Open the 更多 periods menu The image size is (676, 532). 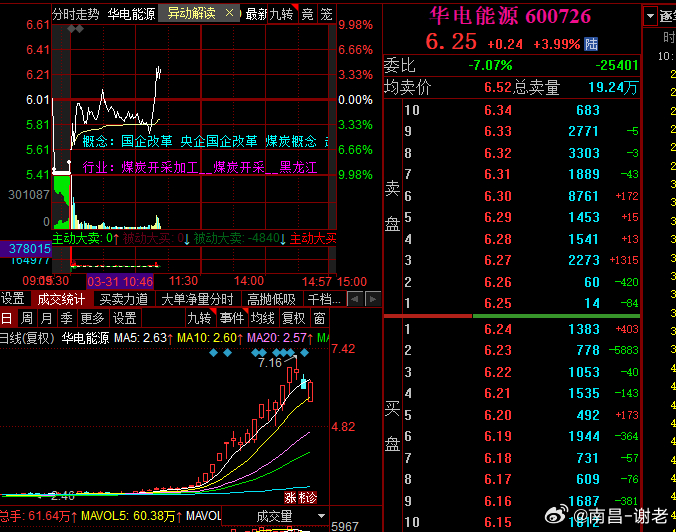tap(92, 318)
